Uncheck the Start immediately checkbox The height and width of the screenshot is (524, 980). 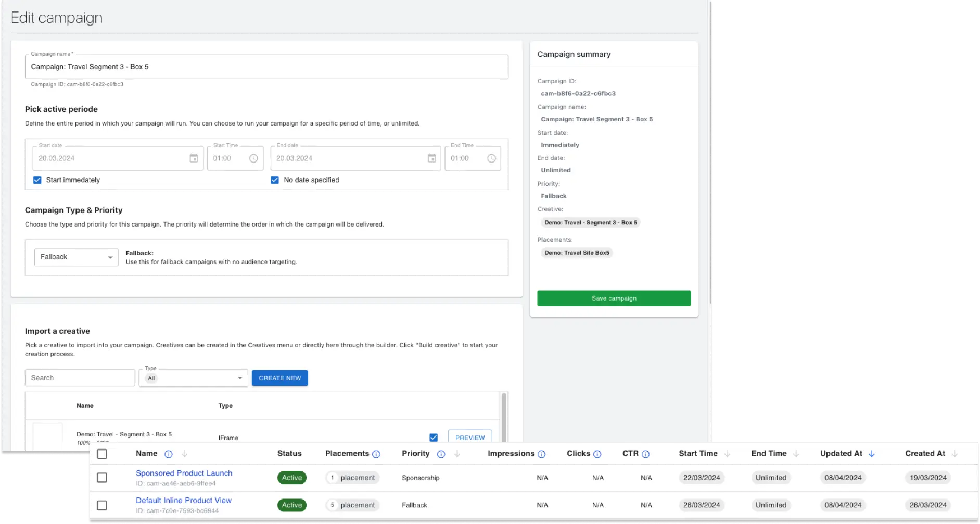point(37,180)
